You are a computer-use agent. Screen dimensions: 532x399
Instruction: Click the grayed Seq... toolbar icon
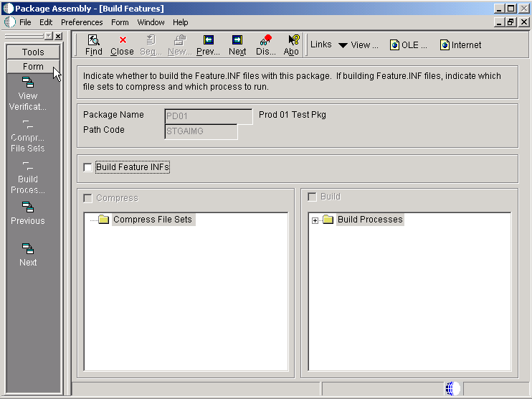click(x=151, y=40)
